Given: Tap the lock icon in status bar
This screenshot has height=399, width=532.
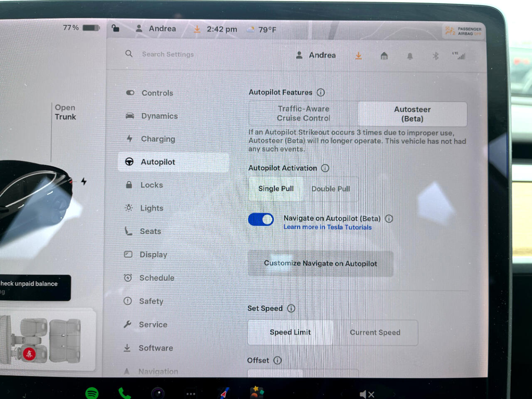Looking at the screenshot, I should click(x=116, y=28).
